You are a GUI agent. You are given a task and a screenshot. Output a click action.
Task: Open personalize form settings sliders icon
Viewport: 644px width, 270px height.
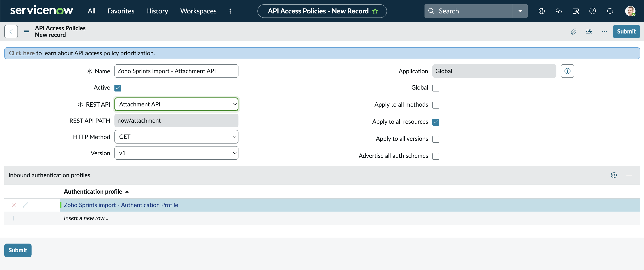click(x=589, y=32)
